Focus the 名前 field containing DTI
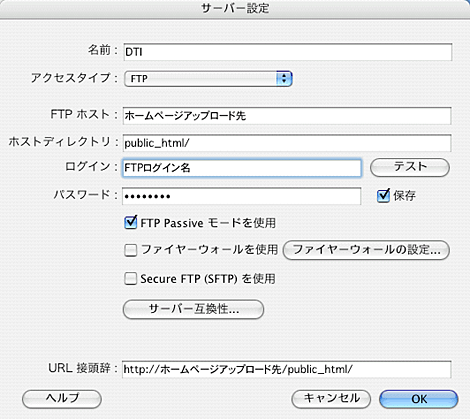This screenshot has height=419, width=470. 288,52
